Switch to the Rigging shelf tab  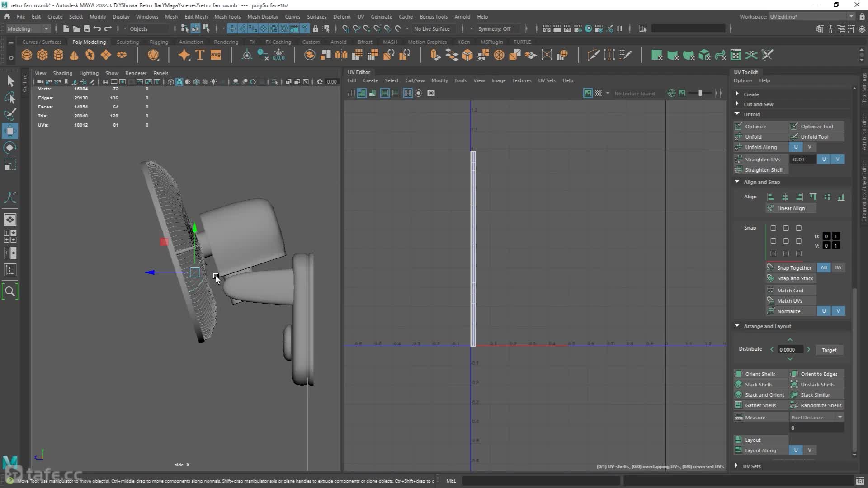point(159,42)
